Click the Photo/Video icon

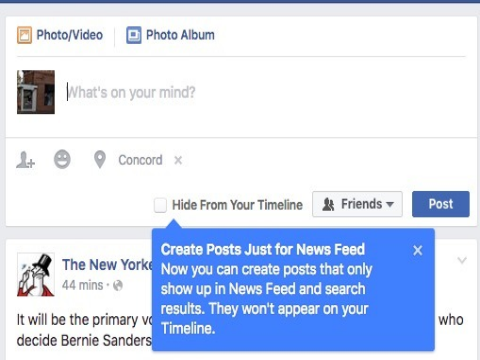click(24, 35)
